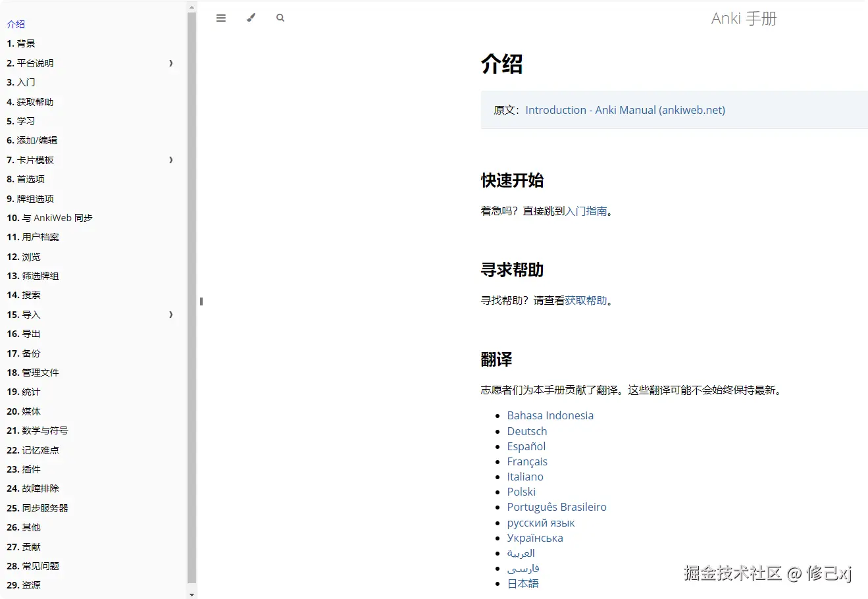Open the Português Brasileiro translation link
Viewport: 868px width, 599px height.
(x=557, y=507)
